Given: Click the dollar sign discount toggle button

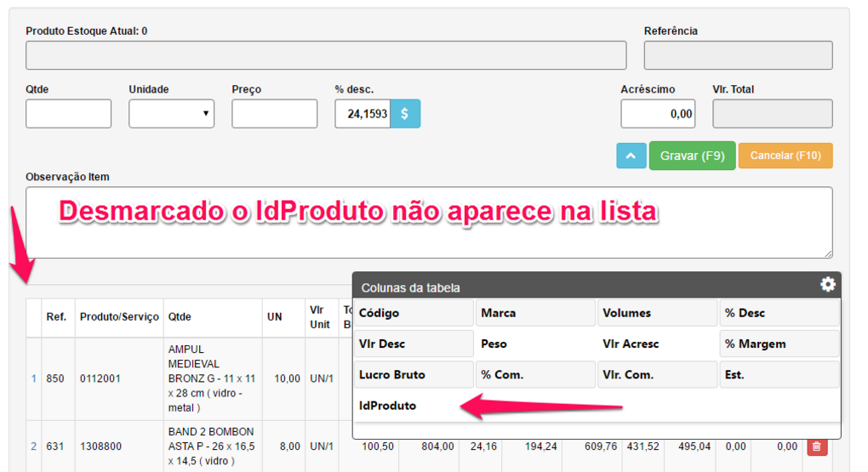Looking at the screenshot, I should (x=405, y=114).
